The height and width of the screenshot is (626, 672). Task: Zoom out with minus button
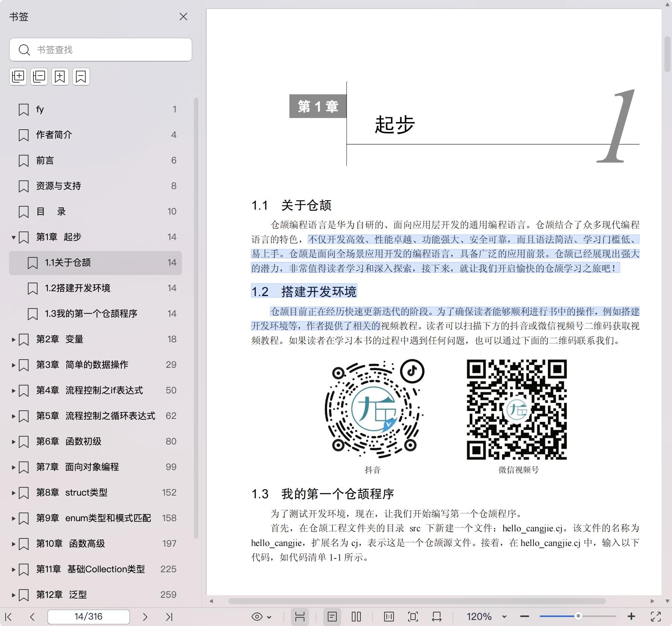click(x=525, y=617)
